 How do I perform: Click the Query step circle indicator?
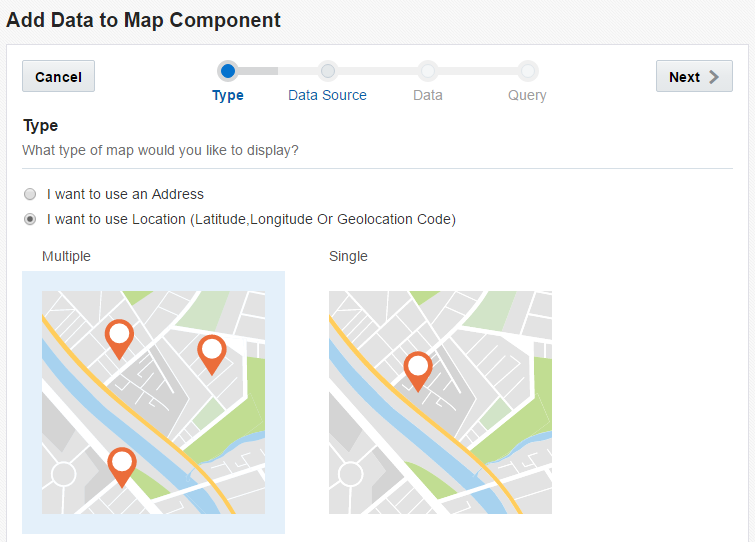pyautogui.click(x=527, y=71)
